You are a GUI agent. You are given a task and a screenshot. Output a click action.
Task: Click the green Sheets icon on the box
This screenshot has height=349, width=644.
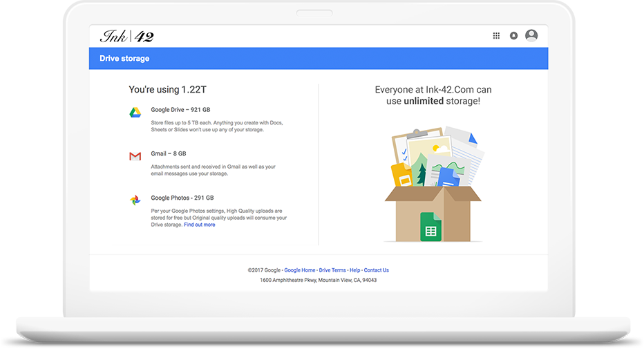coord(430,227)
